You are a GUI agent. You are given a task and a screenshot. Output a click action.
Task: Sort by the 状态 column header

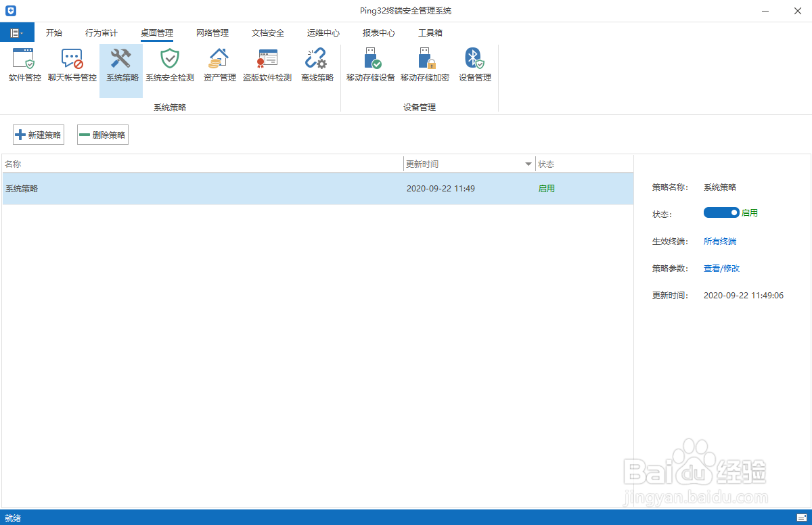point(584,164)
